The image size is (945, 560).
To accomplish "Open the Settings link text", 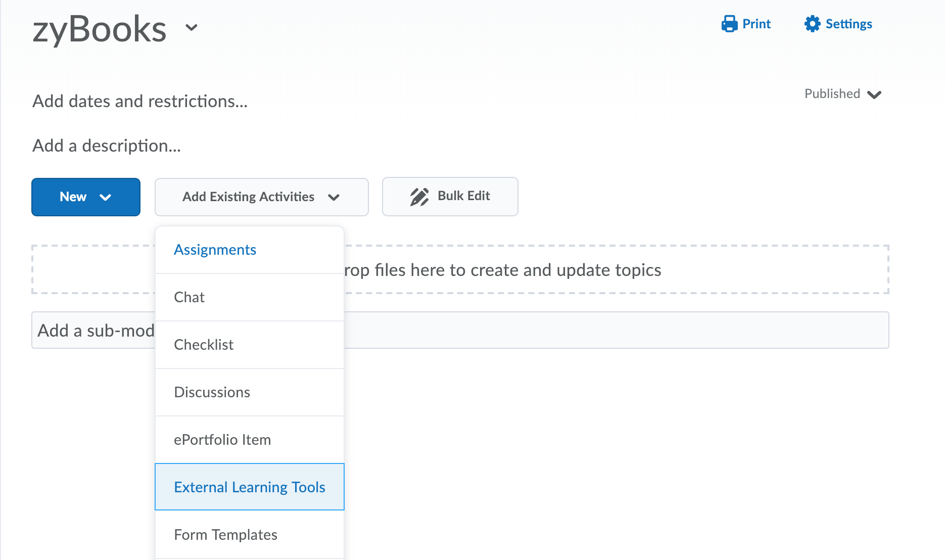I will 849,24.
